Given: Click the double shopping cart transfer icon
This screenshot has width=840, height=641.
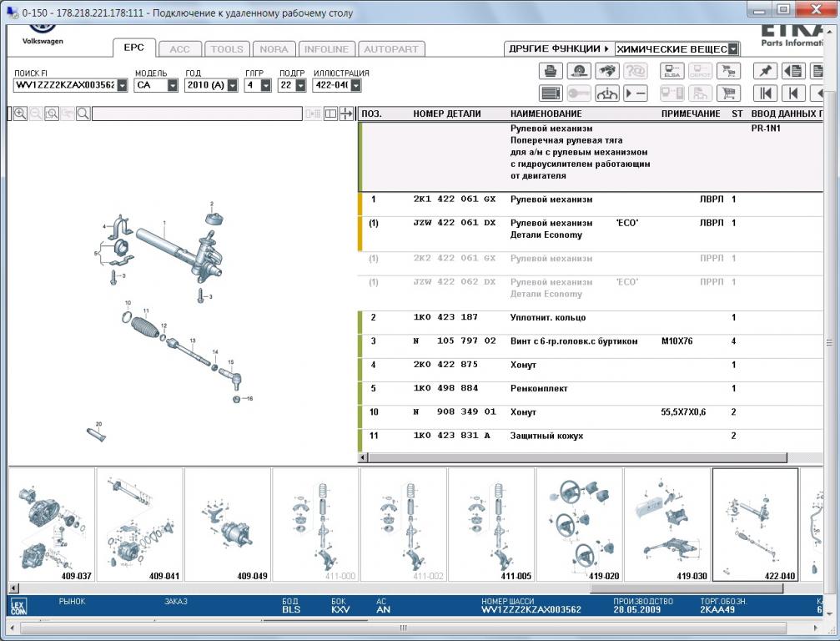Looking at the screenshot, I should click(x=728, y=71).
